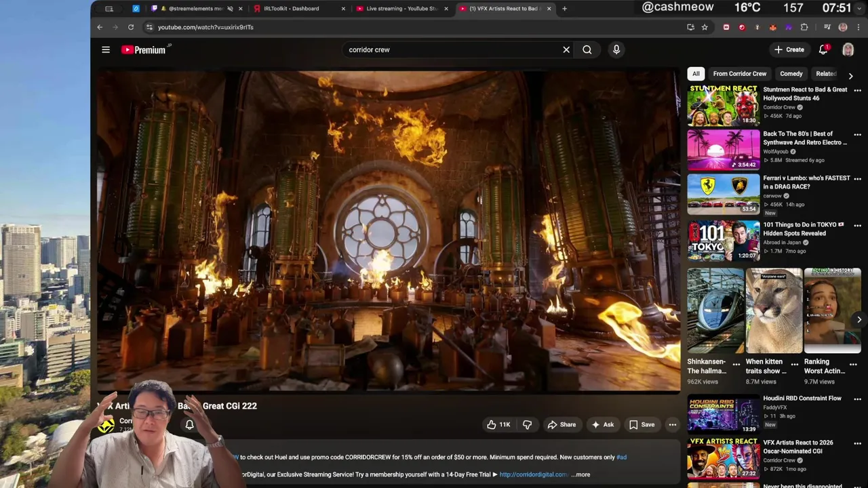
Task: Open options for Shinkansen short
Action: 736,365
